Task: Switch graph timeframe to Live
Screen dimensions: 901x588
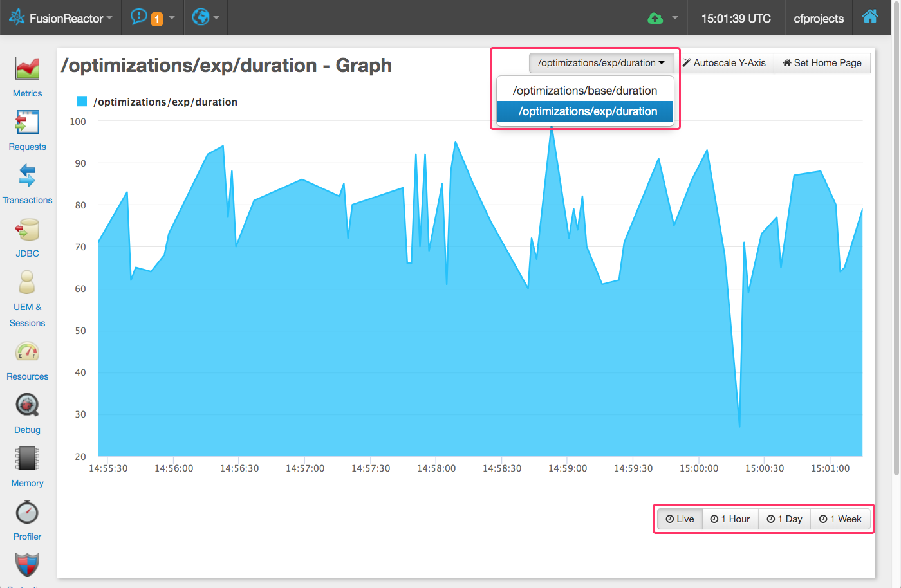Action: (680, 519)
